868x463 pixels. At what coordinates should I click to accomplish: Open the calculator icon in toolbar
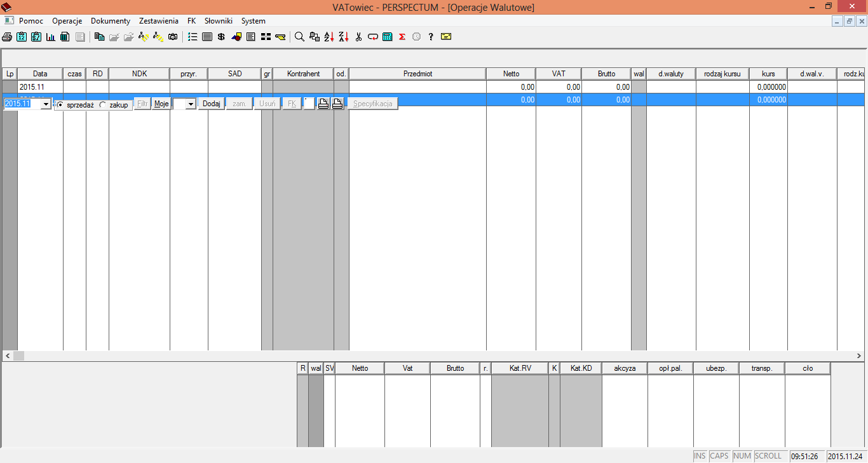pos(387,37)
